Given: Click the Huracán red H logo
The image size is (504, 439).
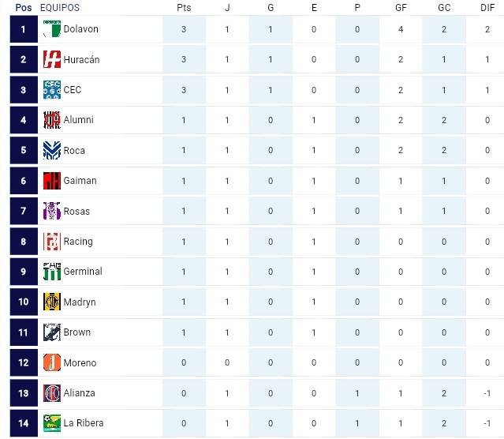Looking at the screenshot, I should 52,59.
